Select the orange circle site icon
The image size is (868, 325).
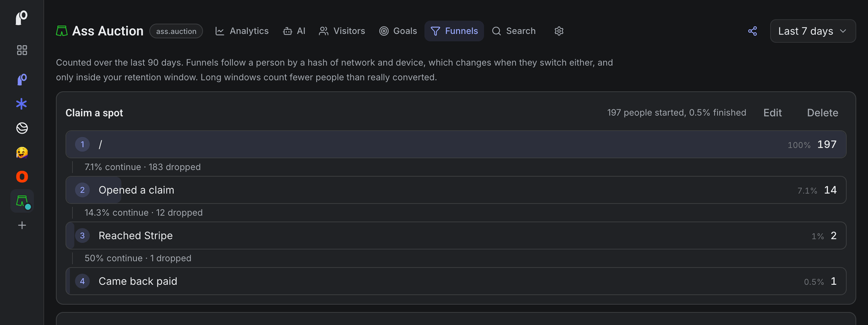pyautogui.click(x=22, y=177)
